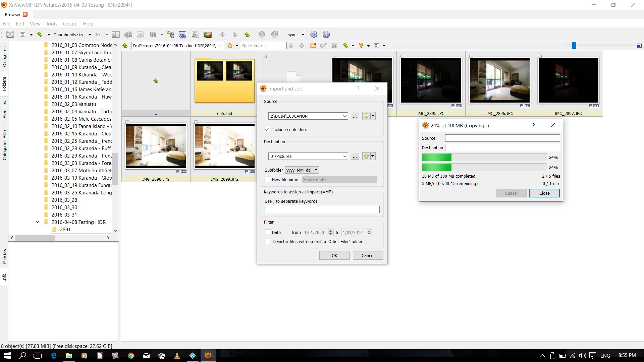The image size is (644, 362).
Task: Open the help question mark icon
Action: [326, 35]
